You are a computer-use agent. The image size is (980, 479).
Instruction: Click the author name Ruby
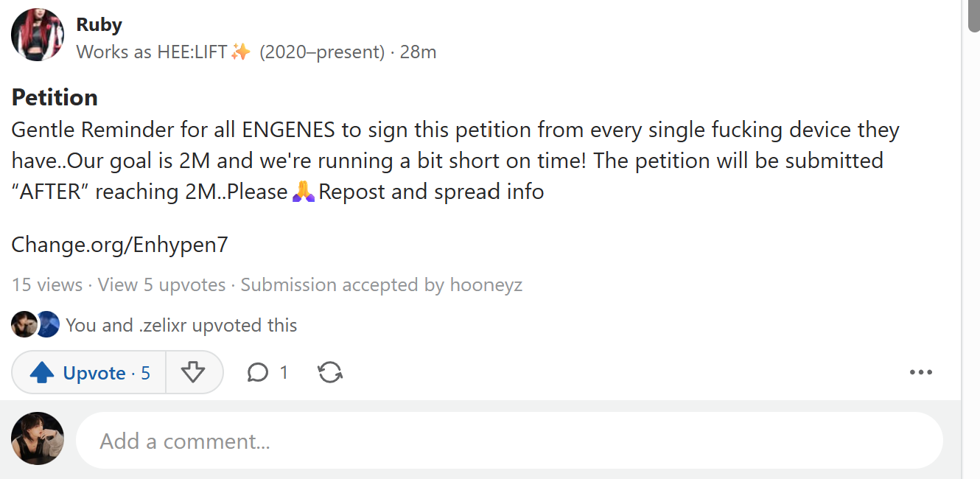99,24
